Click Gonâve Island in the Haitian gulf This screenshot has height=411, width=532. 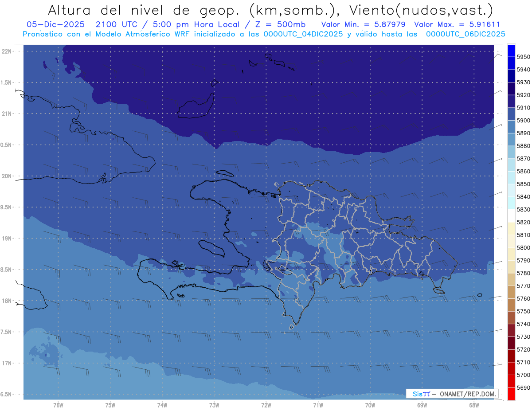211,248
